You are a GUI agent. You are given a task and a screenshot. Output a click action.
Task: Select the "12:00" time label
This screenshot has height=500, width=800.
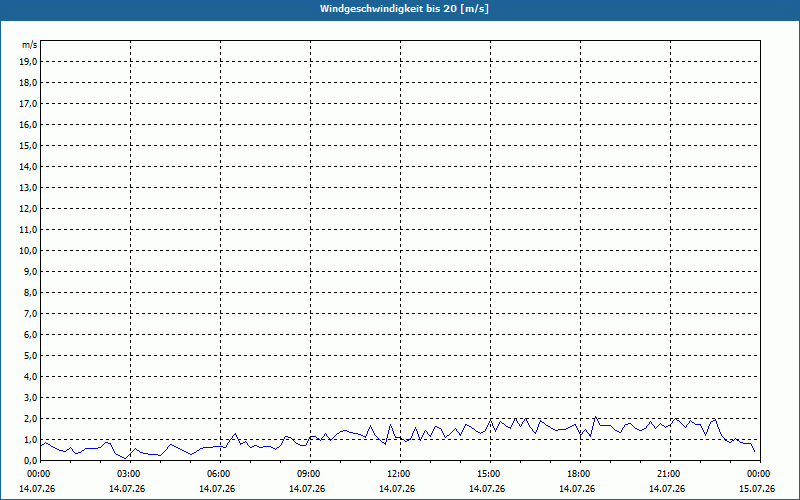point(401,474)
